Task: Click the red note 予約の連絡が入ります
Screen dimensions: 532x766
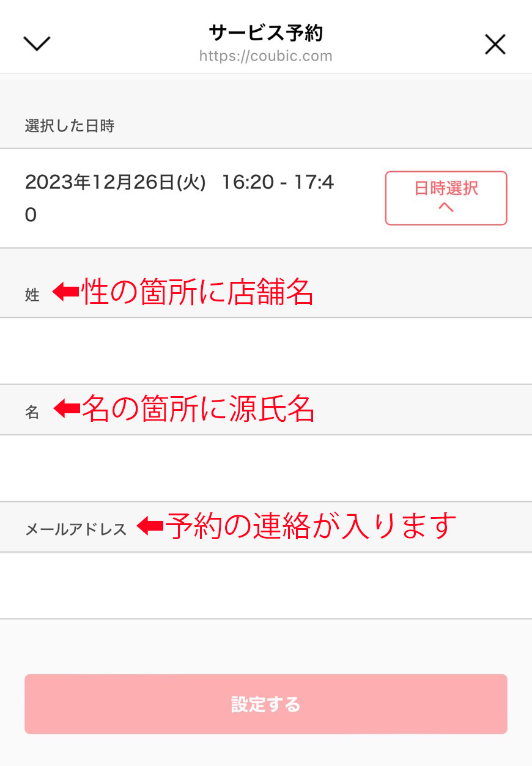Action: 312,526
